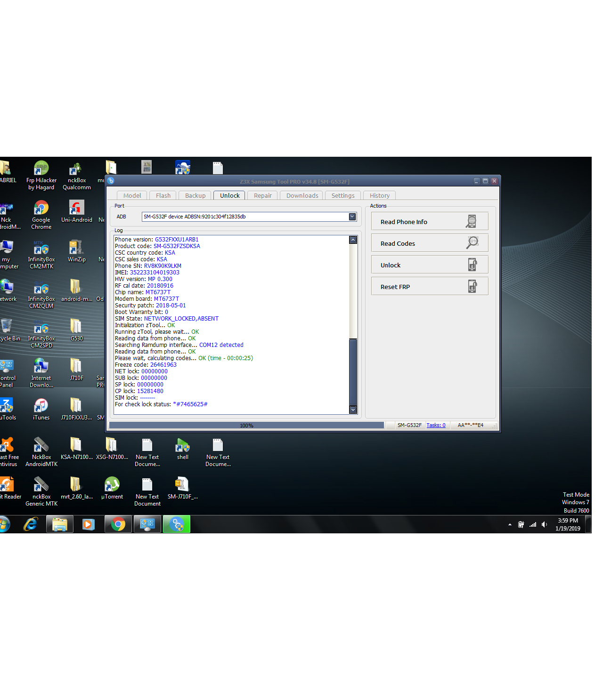Click the log scrollbar up arrow
Image resolution: width=603 pixels, height=700 pixels.
click(353, 240)
